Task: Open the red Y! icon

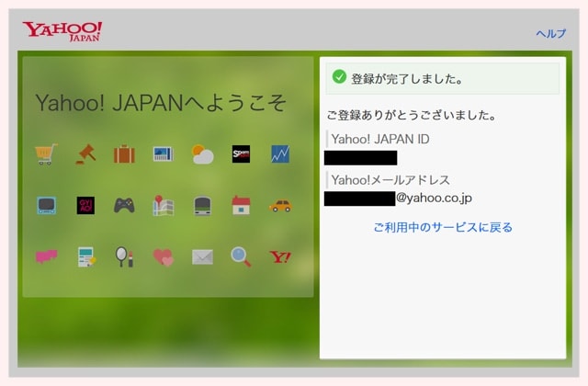Action: click(x=280, y=257)
